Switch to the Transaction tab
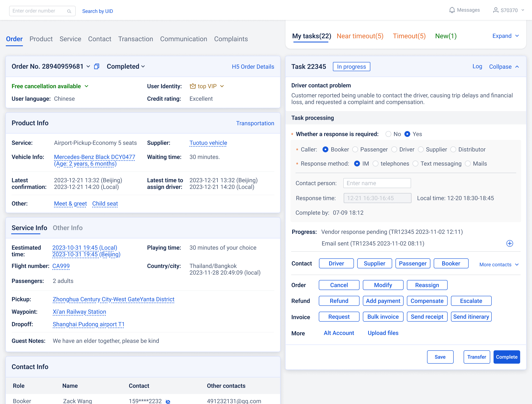Viewport: 532px width, 404px height. click(x=136, y=39)
